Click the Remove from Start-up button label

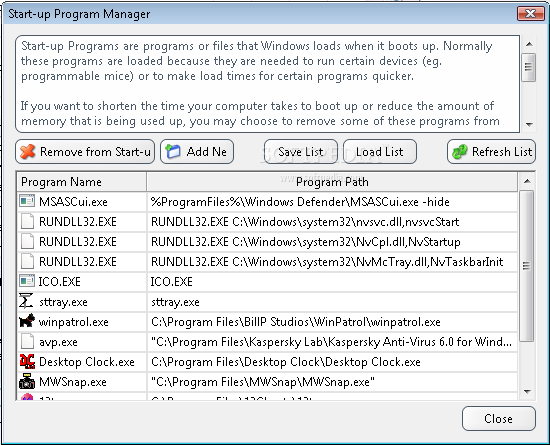95,152
